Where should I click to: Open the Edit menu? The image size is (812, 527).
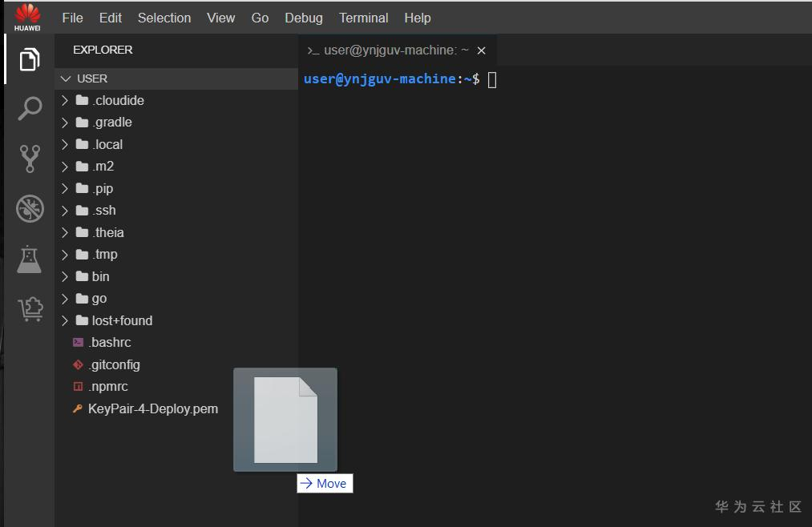[x=111, y=18]
